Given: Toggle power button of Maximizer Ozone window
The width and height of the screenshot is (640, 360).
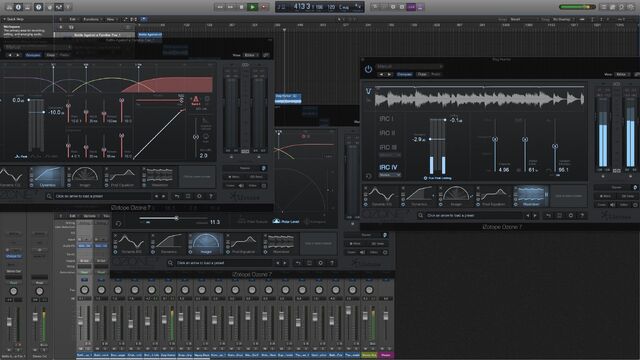Looking at the screenshot, I should point(368,69).
